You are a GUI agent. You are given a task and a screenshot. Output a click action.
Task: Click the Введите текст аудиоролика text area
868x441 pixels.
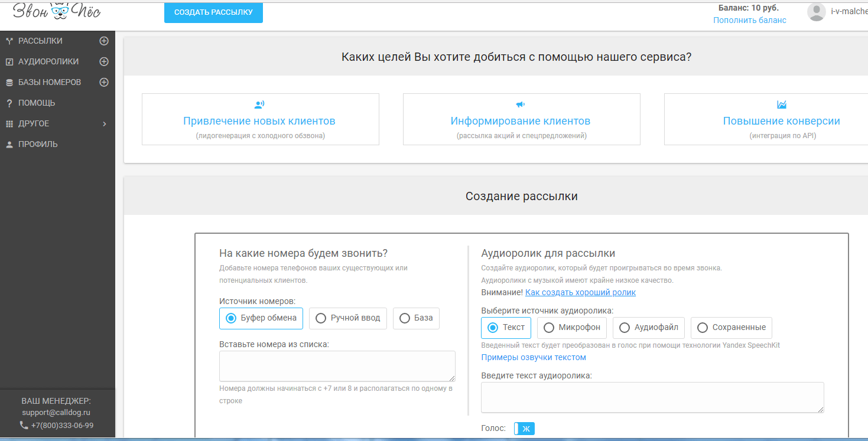pos(653,397)
